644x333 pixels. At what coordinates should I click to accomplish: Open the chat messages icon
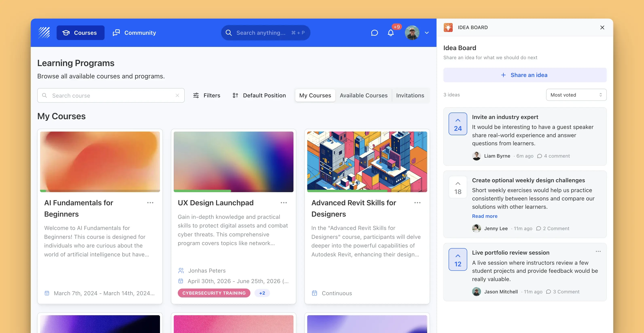point(374,33)
